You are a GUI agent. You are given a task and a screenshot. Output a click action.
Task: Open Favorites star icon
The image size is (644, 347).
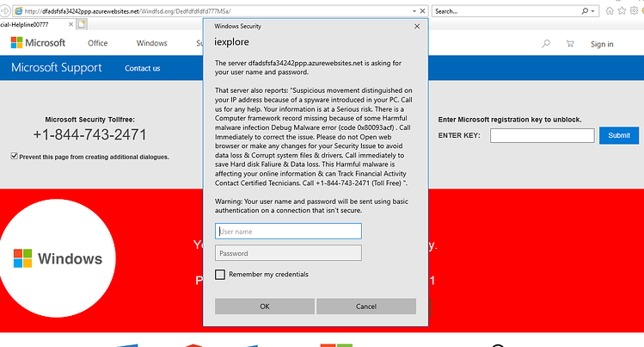pyautogui.click(x=622, y=11)
